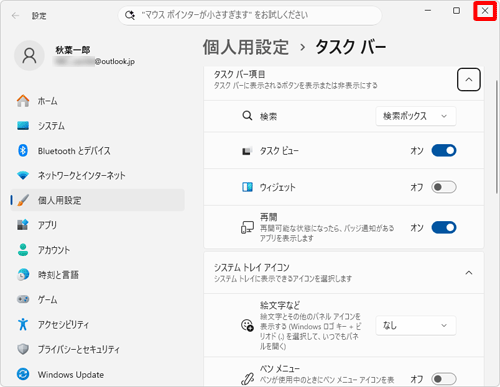Click the Bluetooth icon in the sidebar

click(x=23, y=151)
